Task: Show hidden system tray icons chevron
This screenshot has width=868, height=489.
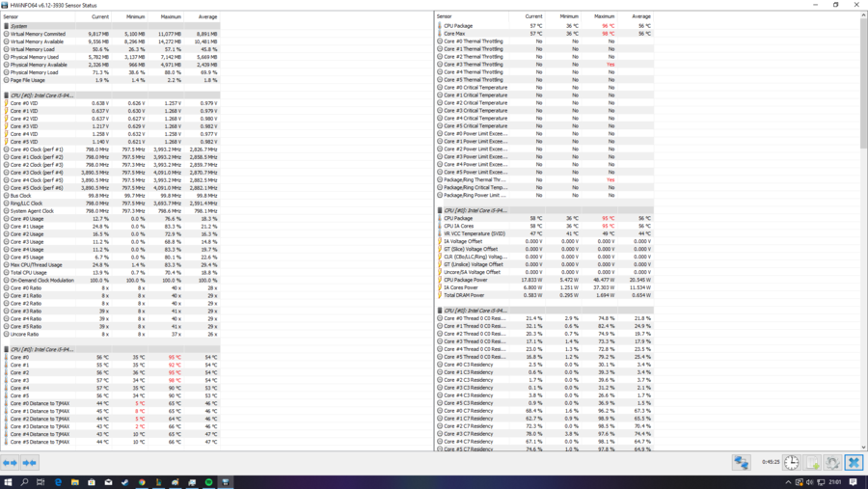Action: tap(788, 482)
